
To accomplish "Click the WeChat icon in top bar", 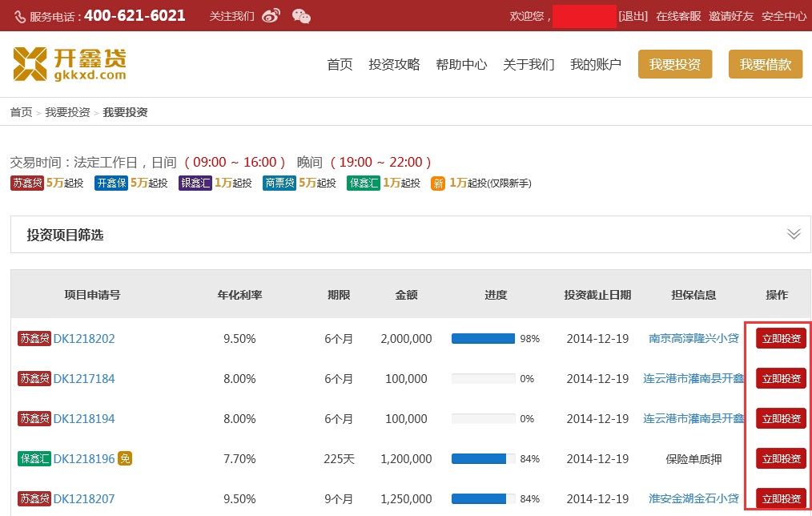I will click(301, 16).
